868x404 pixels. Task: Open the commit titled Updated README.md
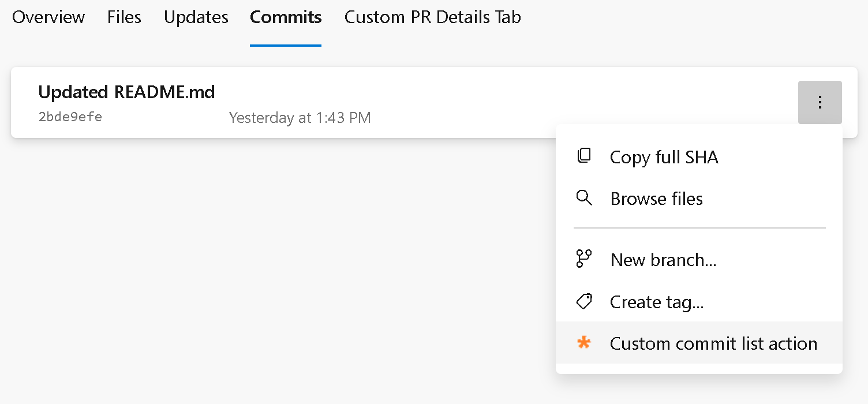(126, 92)
